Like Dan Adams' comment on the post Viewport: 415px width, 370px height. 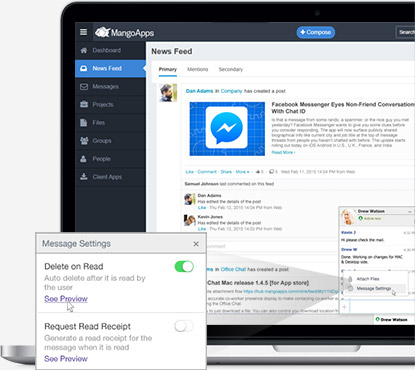click(x=202, y=208)
